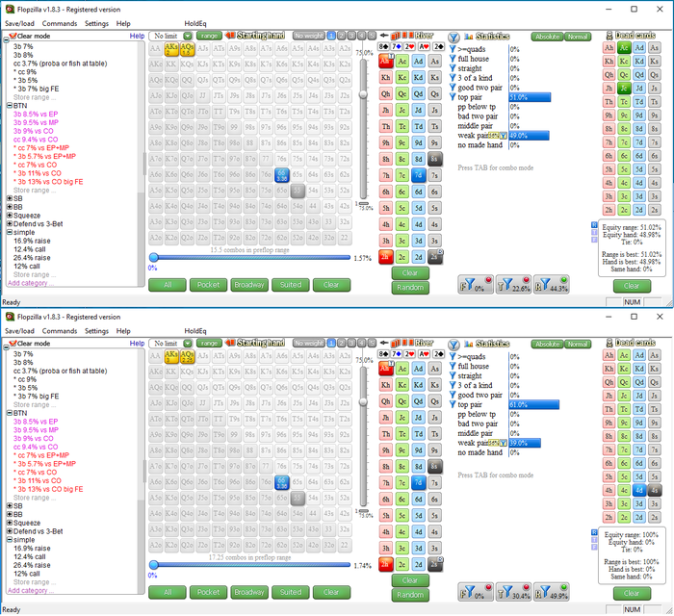Expand the Squeeze category in top window

(10, 216)
